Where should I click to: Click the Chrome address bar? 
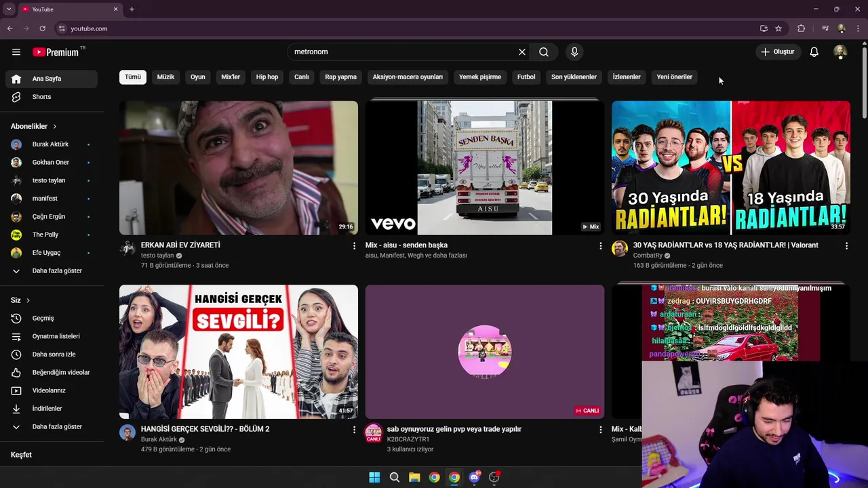click(x=407, y=28)
